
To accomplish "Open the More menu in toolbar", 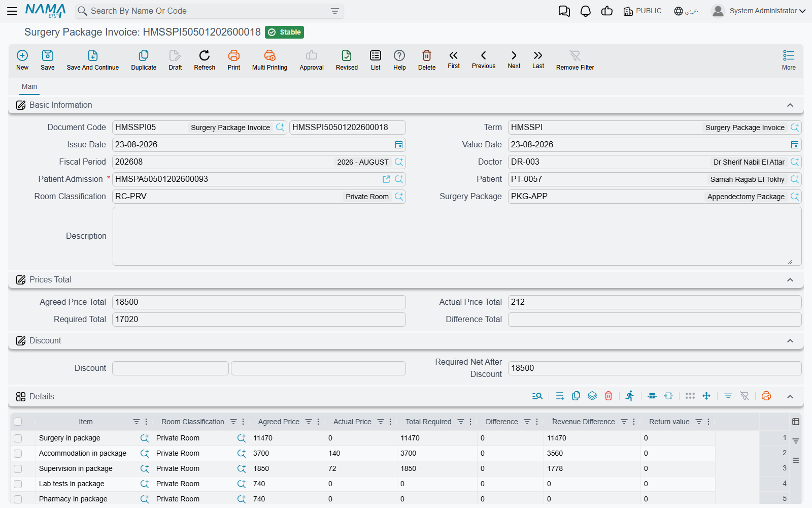I will [789, 60].
